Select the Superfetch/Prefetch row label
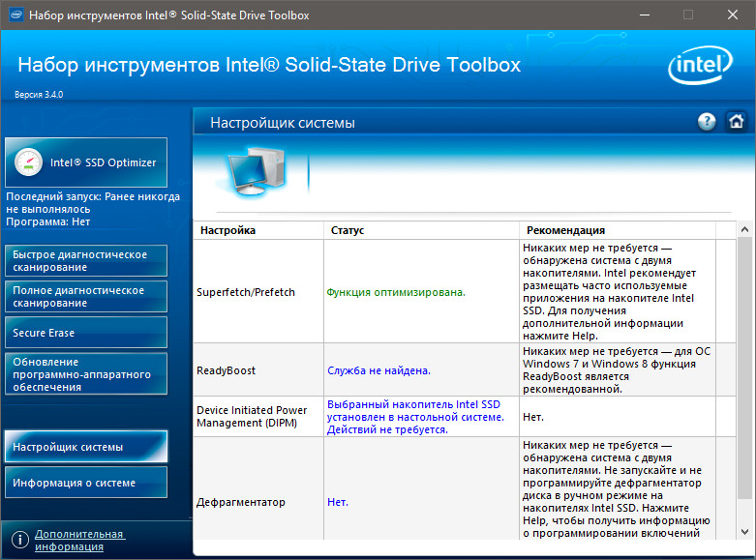 246,292
